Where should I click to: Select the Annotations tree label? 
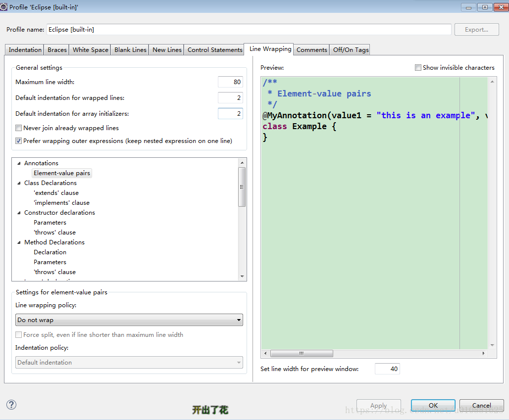pyautogui.click(x=41, y=163)
